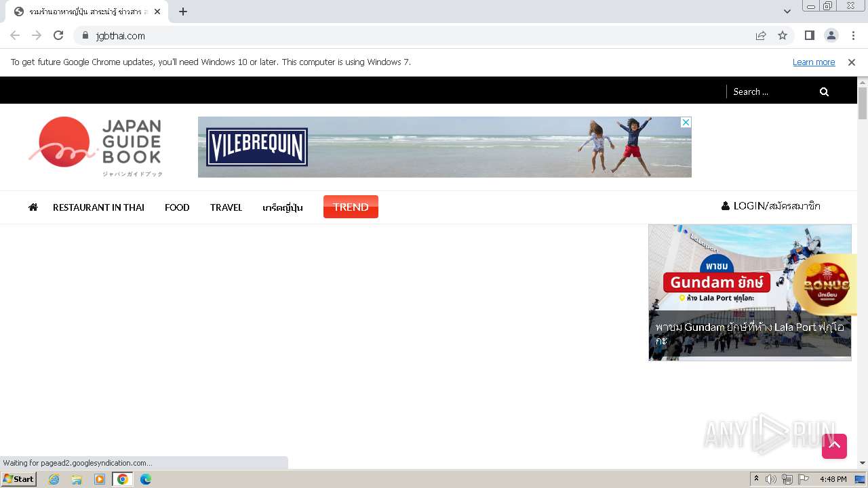This screenshot has height=488, width=868.
Task: Open the LOGIN/สมัครสมาชิก link
Action: point(771,205)
